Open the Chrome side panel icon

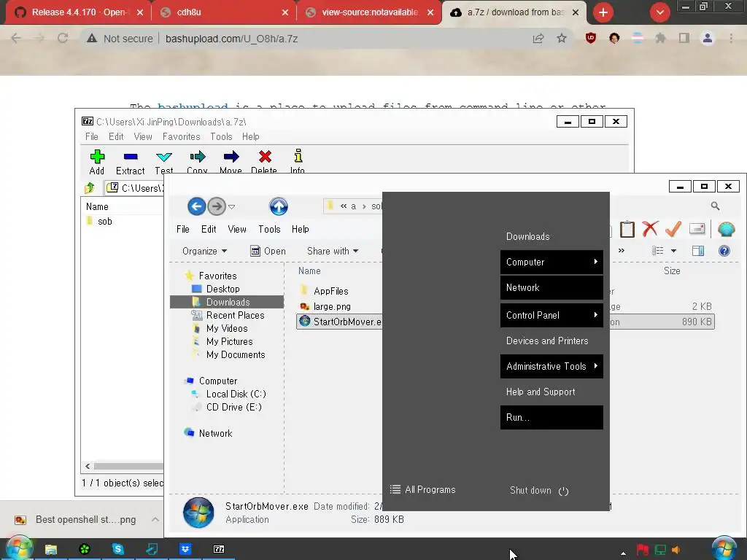684,39
